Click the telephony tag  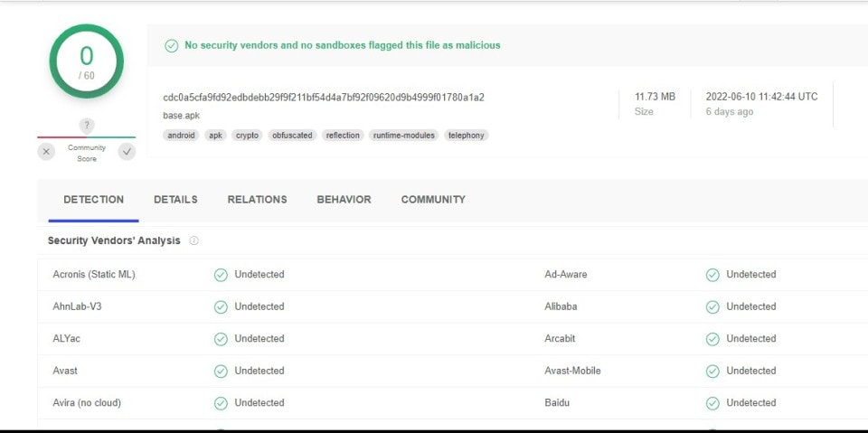(467, 135)
